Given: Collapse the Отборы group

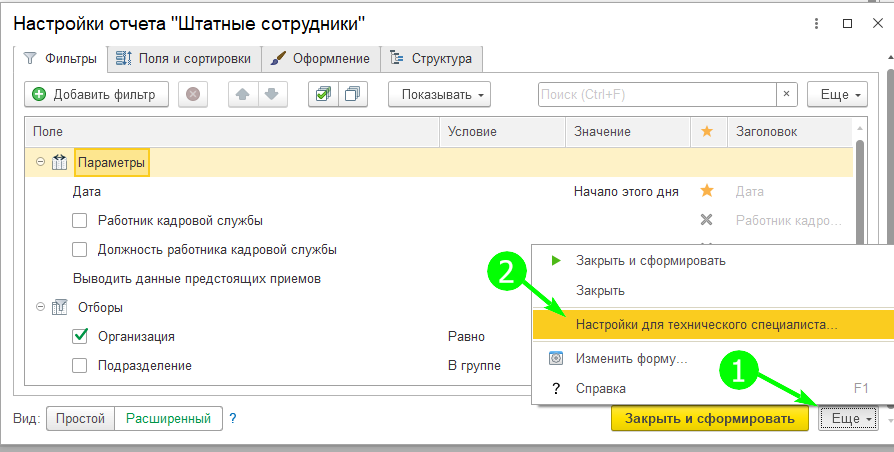Looking at the screenshot, I should (41, 307).
